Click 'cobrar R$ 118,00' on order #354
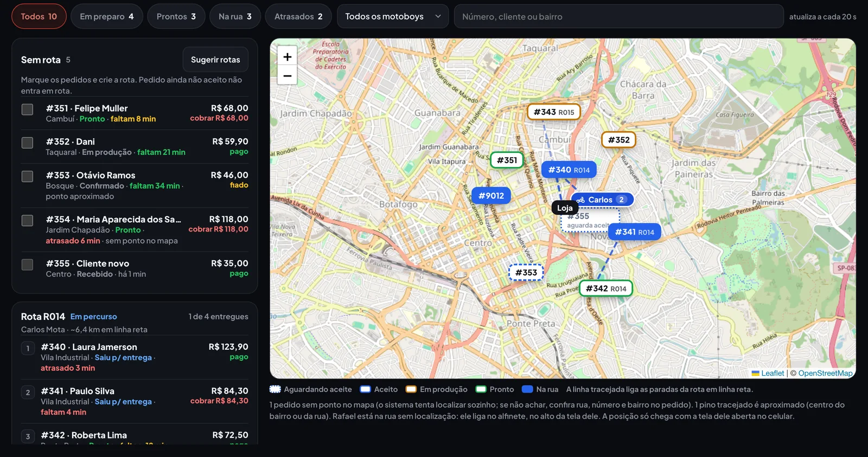 218,229
